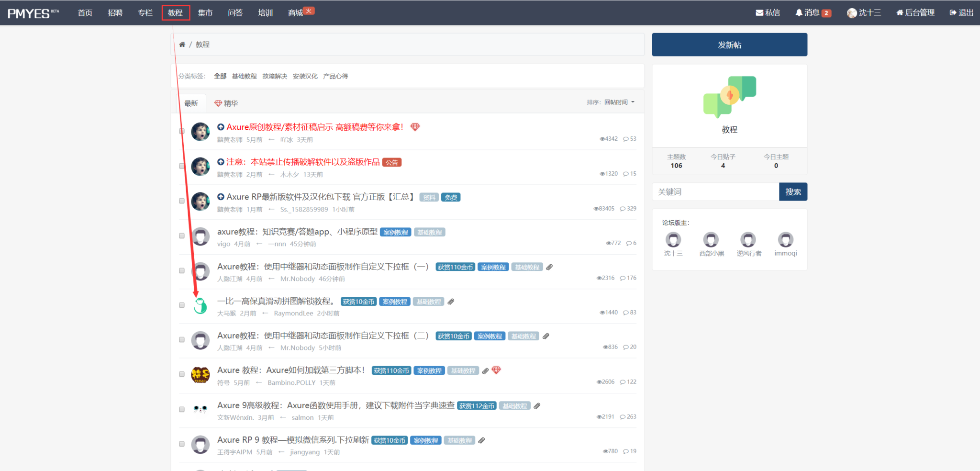Tick checkbox for 自定义下拉框（二） post
This screenshot has height=471, width=980.
pyautogui.click(x=182, y=340)
